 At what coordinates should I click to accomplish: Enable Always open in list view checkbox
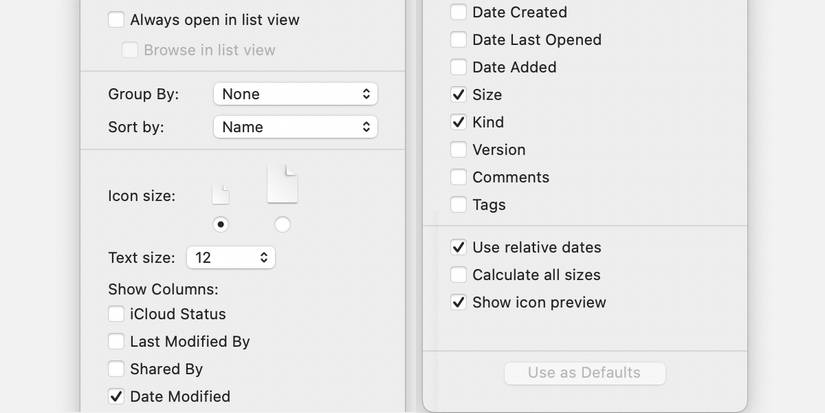116,20
